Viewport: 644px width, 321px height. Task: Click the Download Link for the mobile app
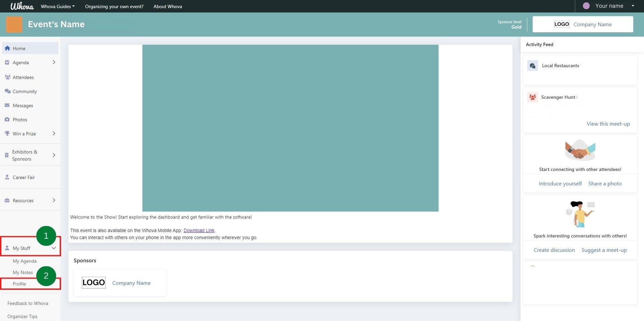coord(199,230)
